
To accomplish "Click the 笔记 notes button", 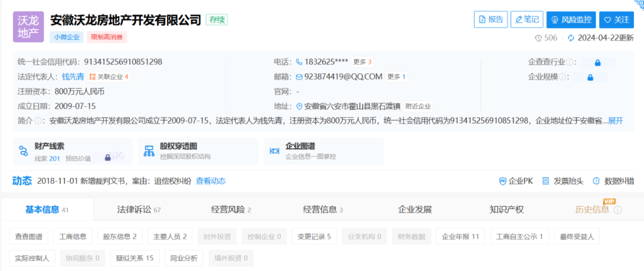I will 527,19.
